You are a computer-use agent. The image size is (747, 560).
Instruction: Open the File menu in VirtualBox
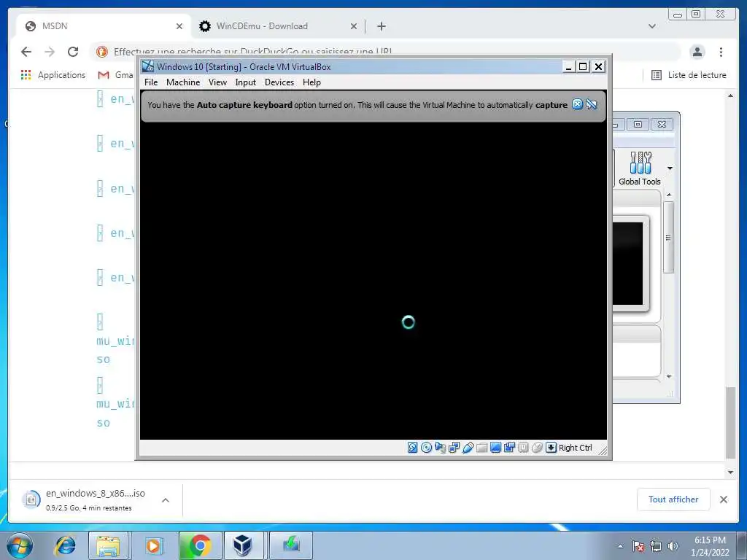tap(151, 82)
